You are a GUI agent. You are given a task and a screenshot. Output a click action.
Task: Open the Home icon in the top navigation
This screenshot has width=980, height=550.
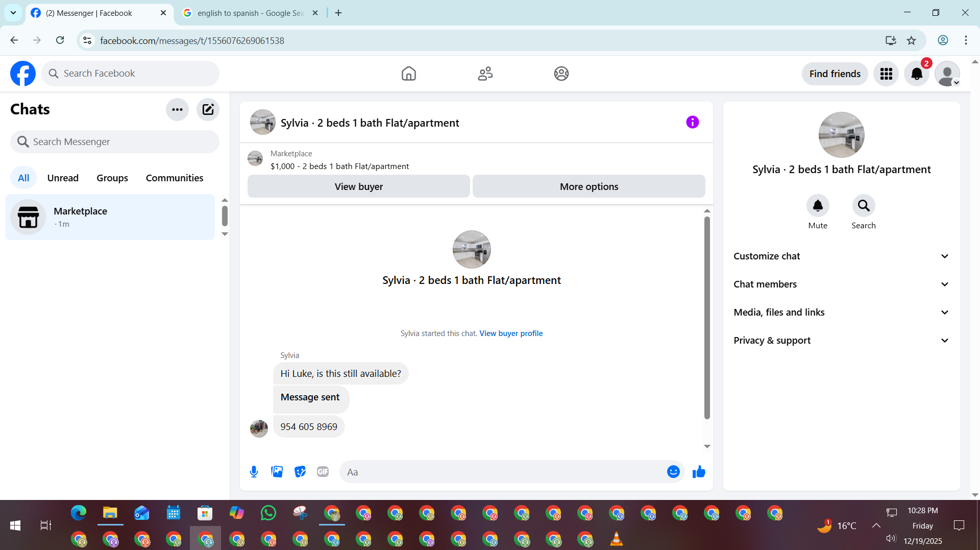[x=409, y=74]
